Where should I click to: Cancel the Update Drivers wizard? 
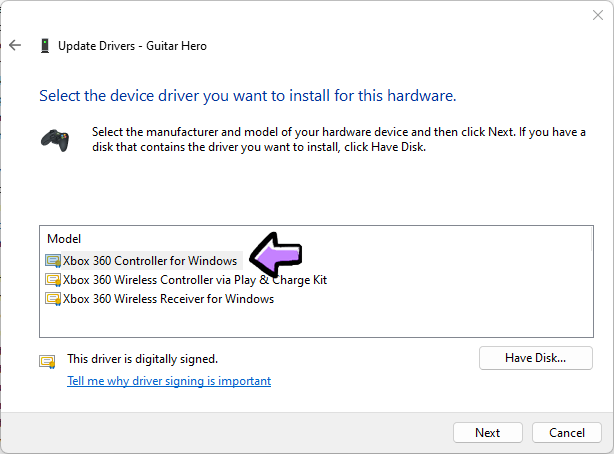coord(566,433)
